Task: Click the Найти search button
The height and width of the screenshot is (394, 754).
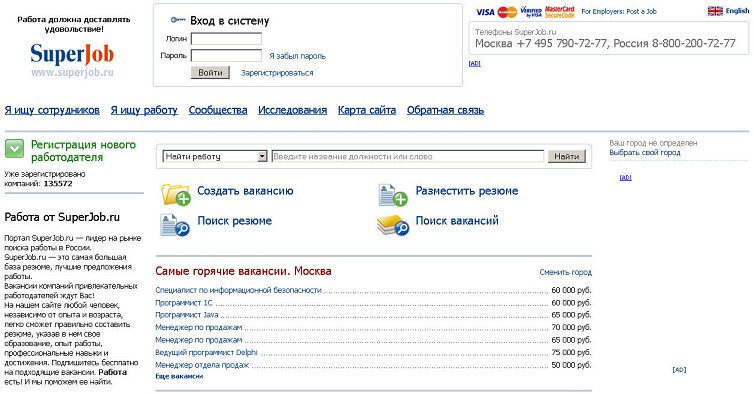Action: 566,156
